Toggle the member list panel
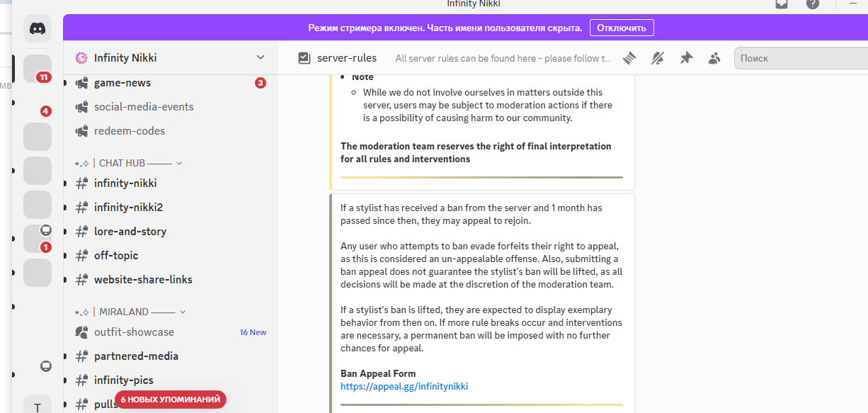The image size is (868, 413). 714,58
